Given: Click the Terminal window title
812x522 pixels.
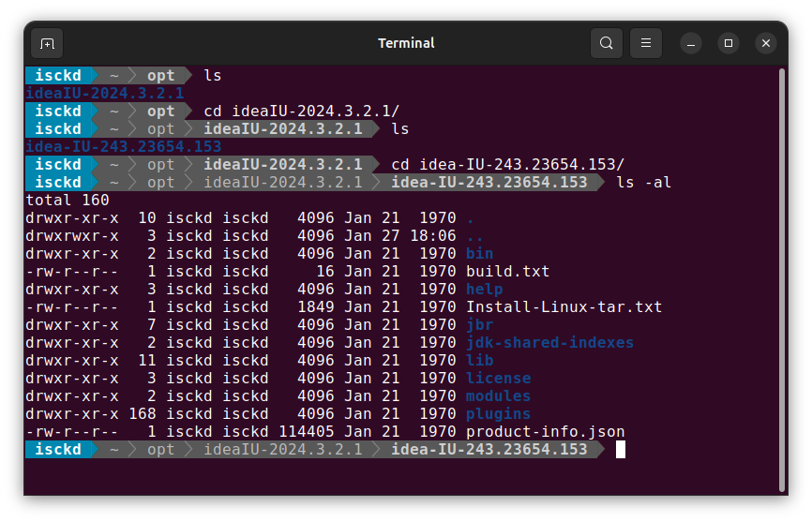Looking at the screenshot, I should (406, 43).
